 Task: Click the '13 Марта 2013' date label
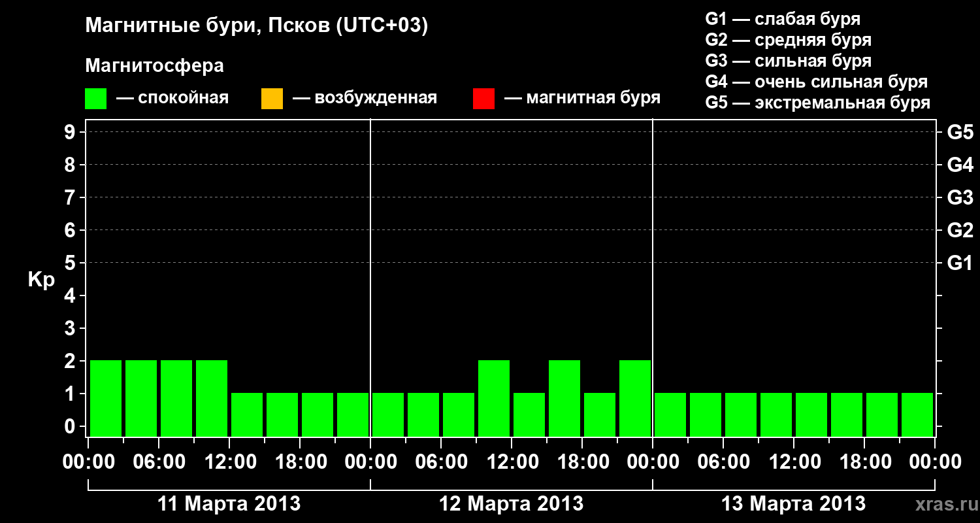(x=794, y=504)
